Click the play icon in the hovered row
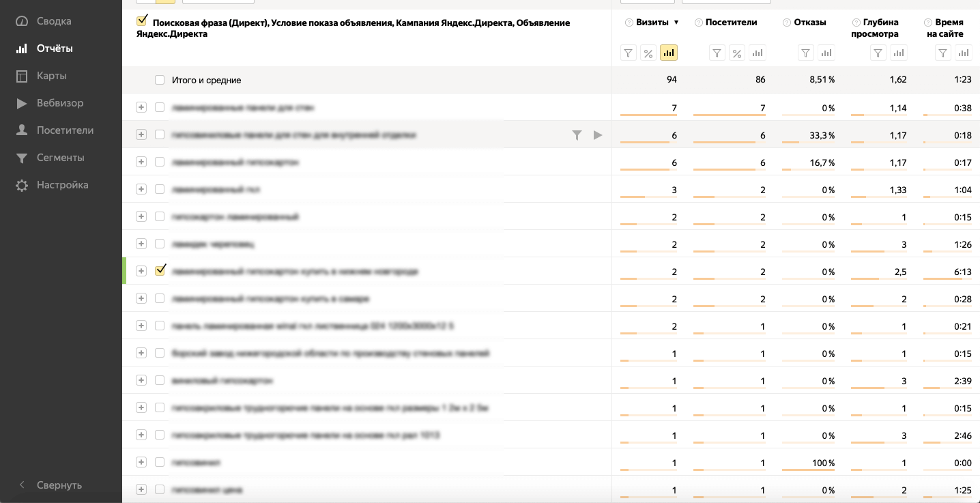The height and width of the screenshot is (503, 980). 598,135
